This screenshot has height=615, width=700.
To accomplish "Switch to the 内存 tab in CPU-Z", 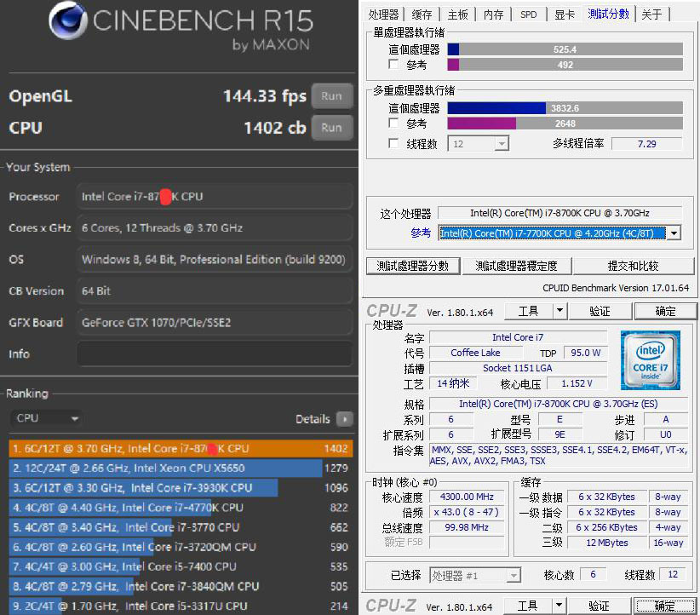I will point(493,14).
